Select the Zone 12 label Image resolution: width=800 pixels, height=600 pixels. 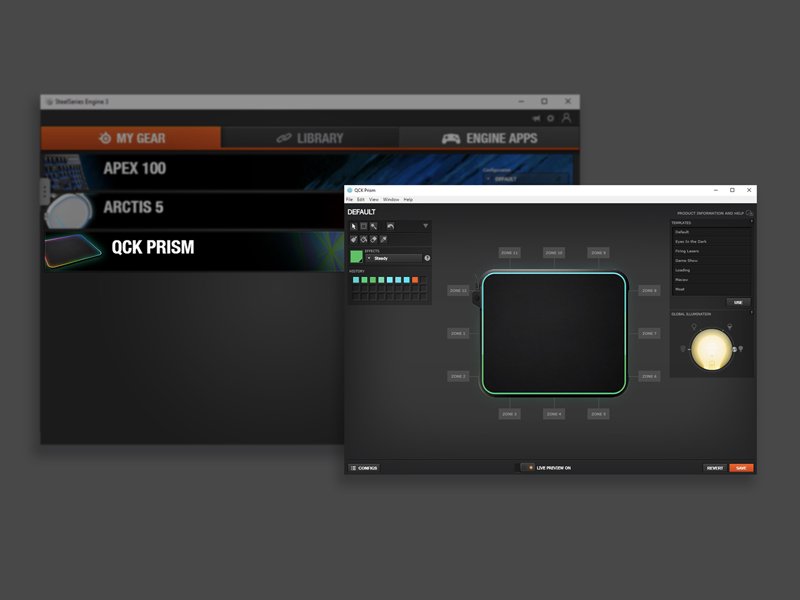(458, 290)
